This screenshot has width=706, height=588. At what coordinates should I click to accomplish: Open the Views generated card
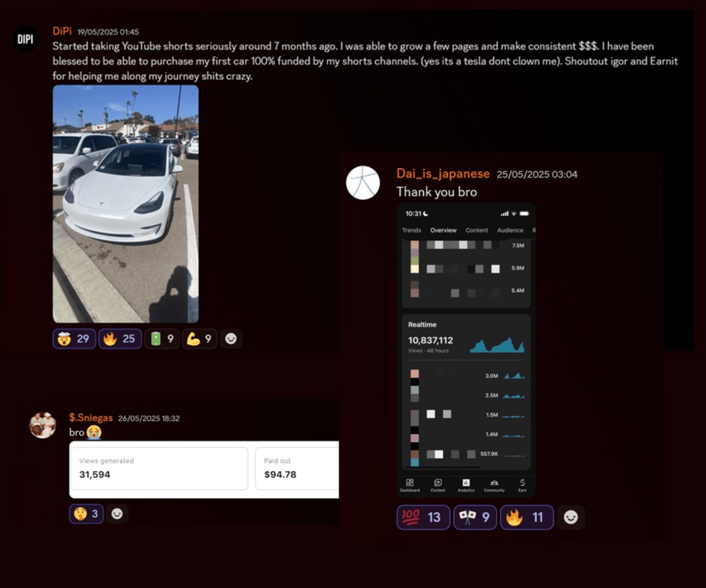[x=159, y=468]
